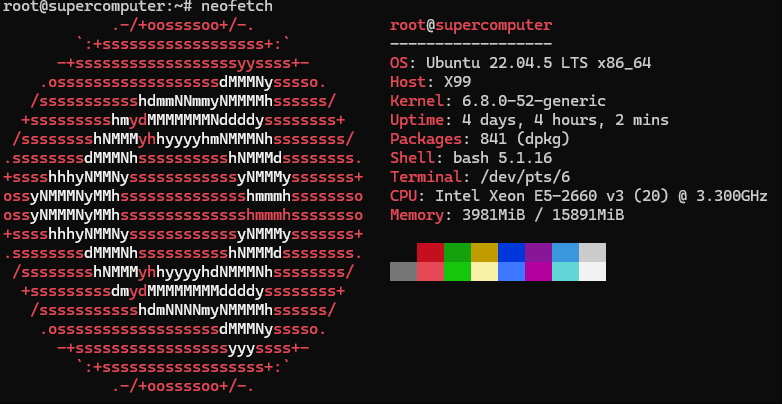
Task: Click the Kernel 6.8.0-52-generic line
Action: (x=498, y=101)
